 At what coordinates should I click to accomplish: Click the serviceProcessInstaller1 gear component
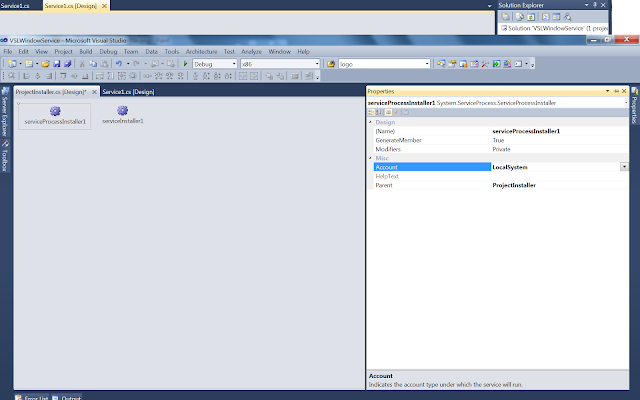click(x=55, y=116)
